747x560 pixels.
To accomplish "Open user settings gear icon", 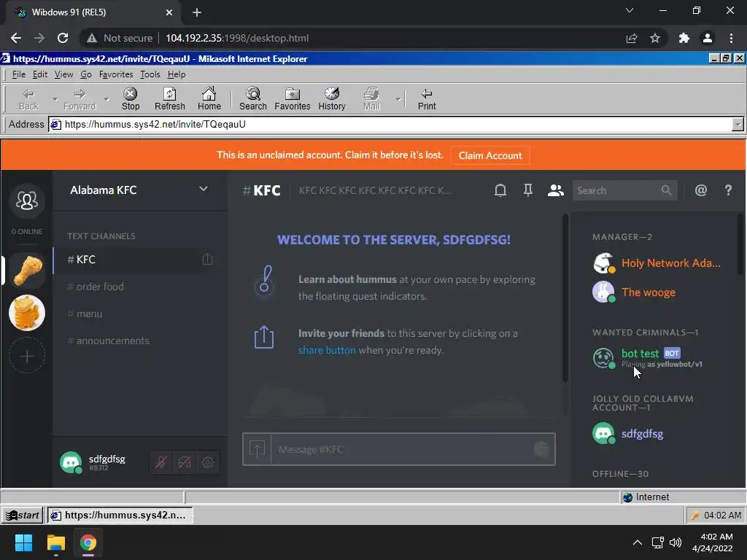I will [208, 462].
